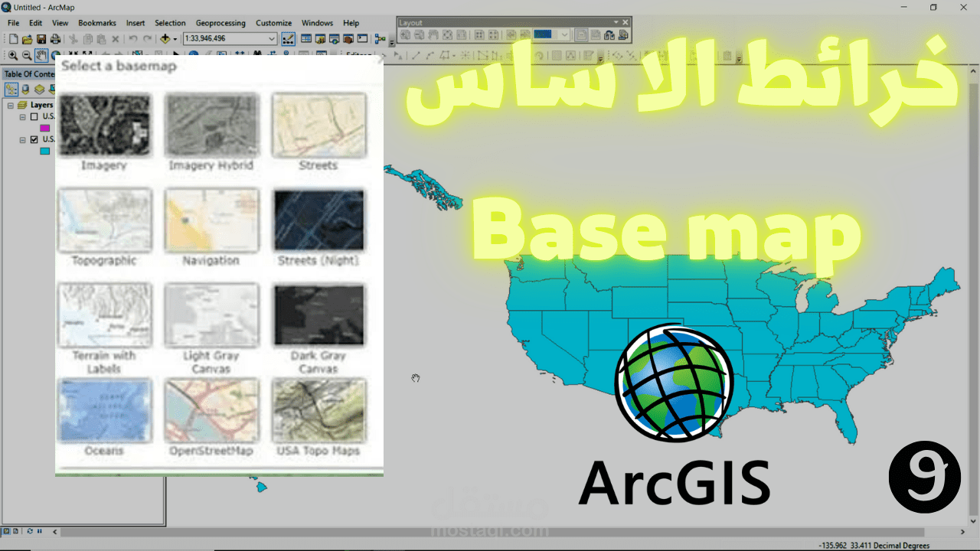980x551 pixels.
Task: Open the View menu
Action: 60,23
